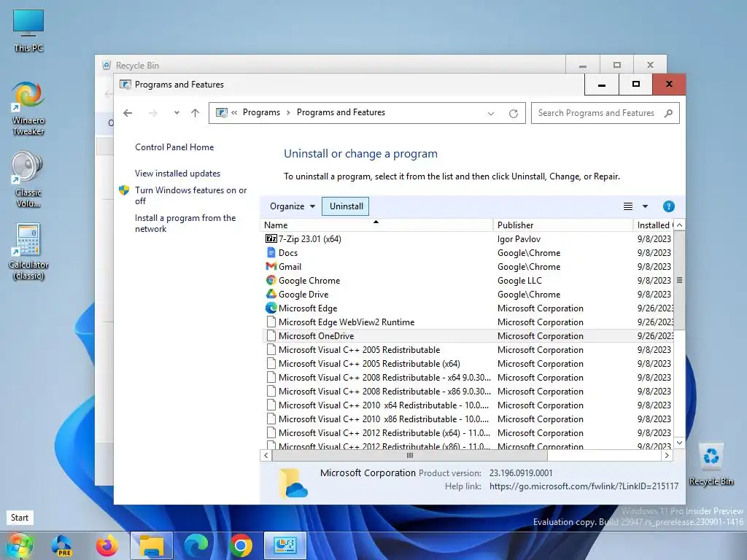The height and width of the screenshot is (560, 747).
Task: Minimize the Recycle Bin window behind
Action: tap(582, 65)
